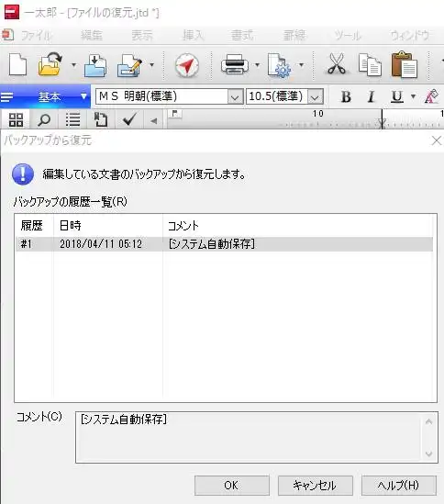Expand the underline style dropdown arrow
Viewport: 444px width, 504px height.
click(413, 96)
